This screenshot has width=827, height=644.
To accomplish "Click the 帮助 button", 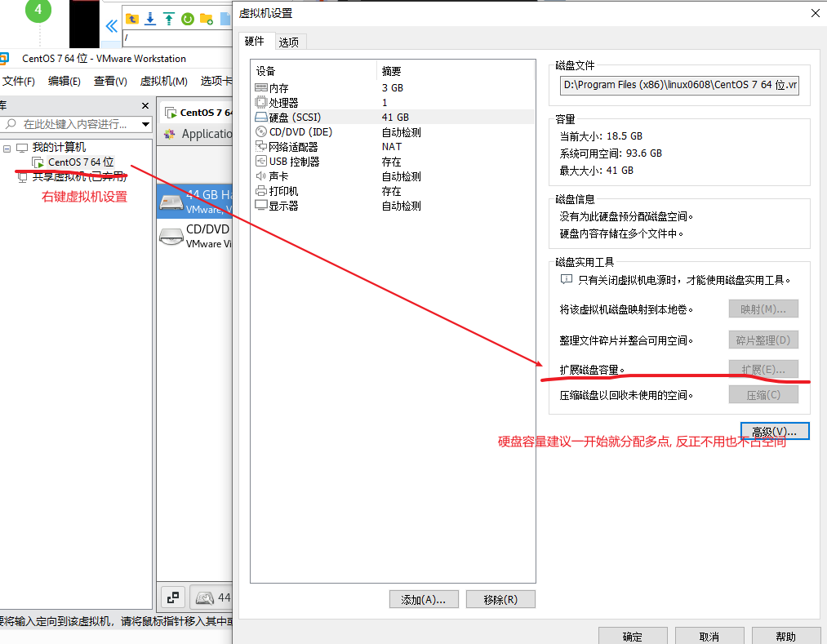I will [786, 636].
